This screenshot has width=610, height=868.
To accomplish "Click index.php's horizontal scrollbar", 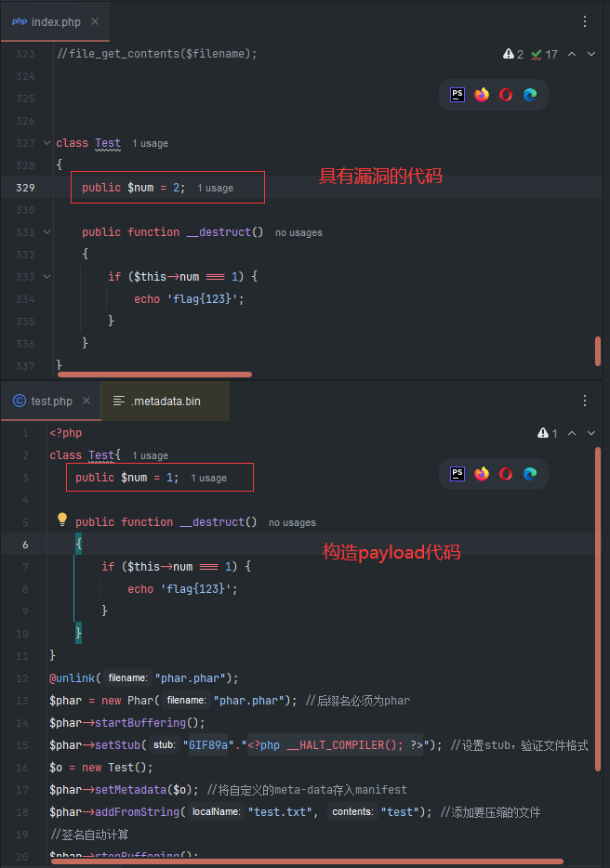I will pos(153,375).
